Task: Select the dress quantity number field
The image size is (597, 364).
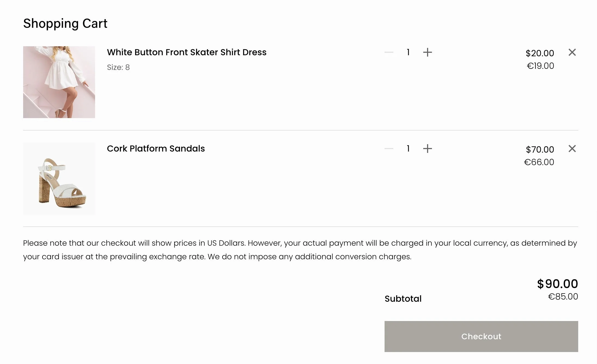Action: (x=408, y=52)
